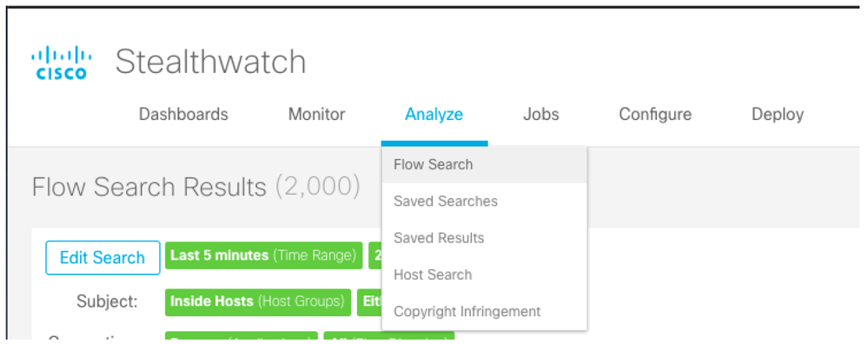
Task: Open the Dashboards menu
Action: (x=183, y=115)
